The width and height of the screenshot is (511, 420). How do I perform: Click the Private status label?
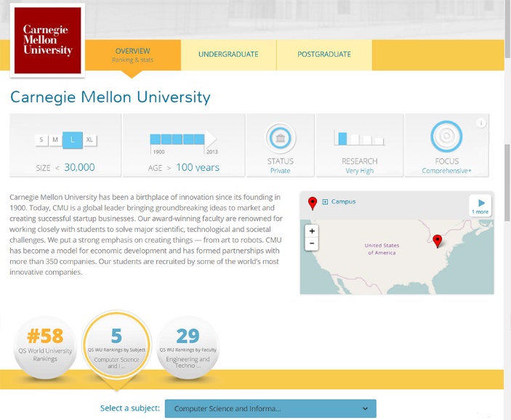281,171
